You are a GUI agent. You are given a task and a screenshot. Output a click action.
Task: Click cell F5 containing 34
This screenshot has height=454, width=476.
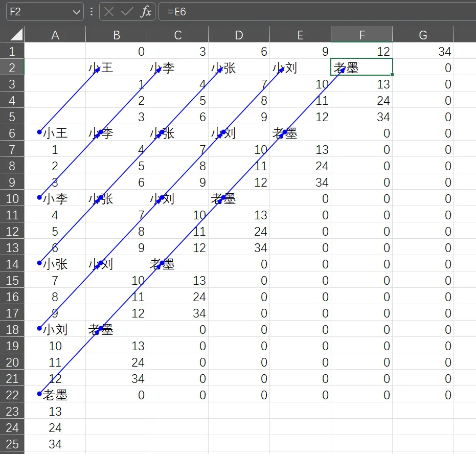tap(361, 117)
